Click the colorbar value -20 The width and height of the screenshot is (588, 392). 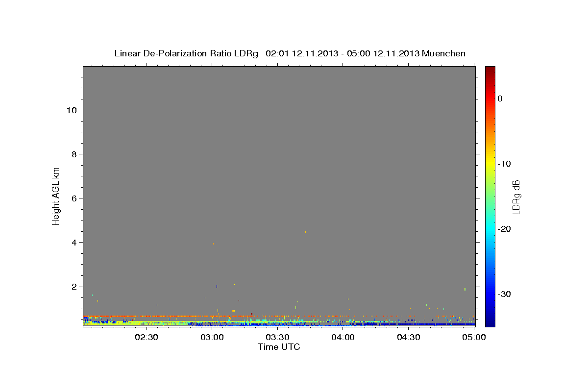pos(505,229)
